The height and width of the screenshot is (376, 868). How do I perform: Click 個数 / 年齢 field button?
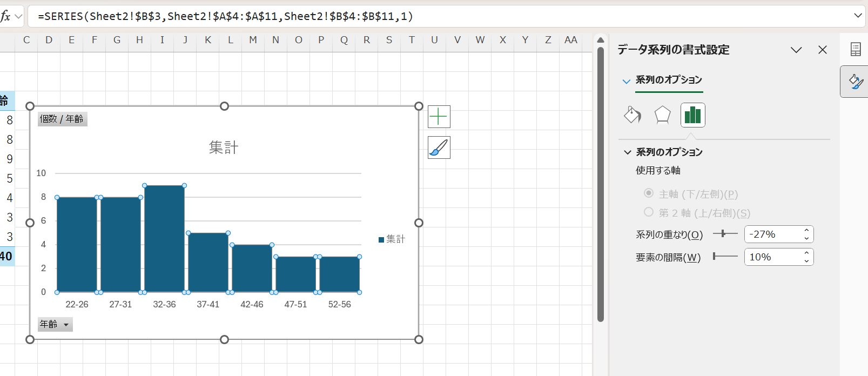click(x=62, y=119)
